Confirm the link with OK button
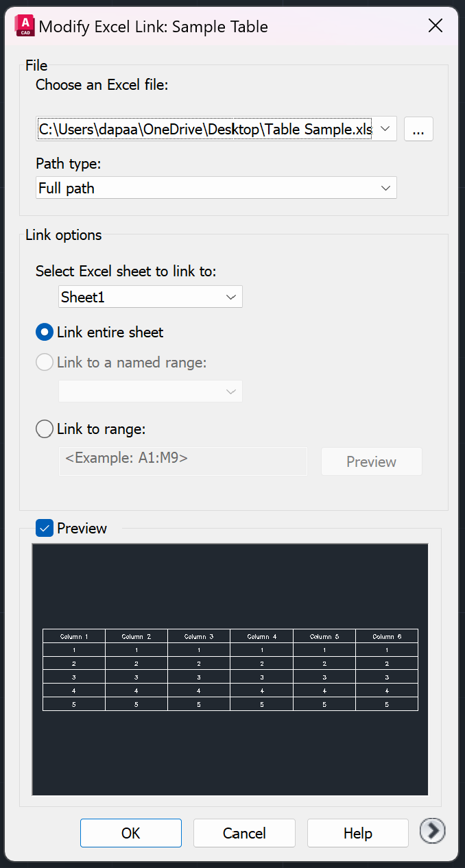 click(x=130, y=833)
